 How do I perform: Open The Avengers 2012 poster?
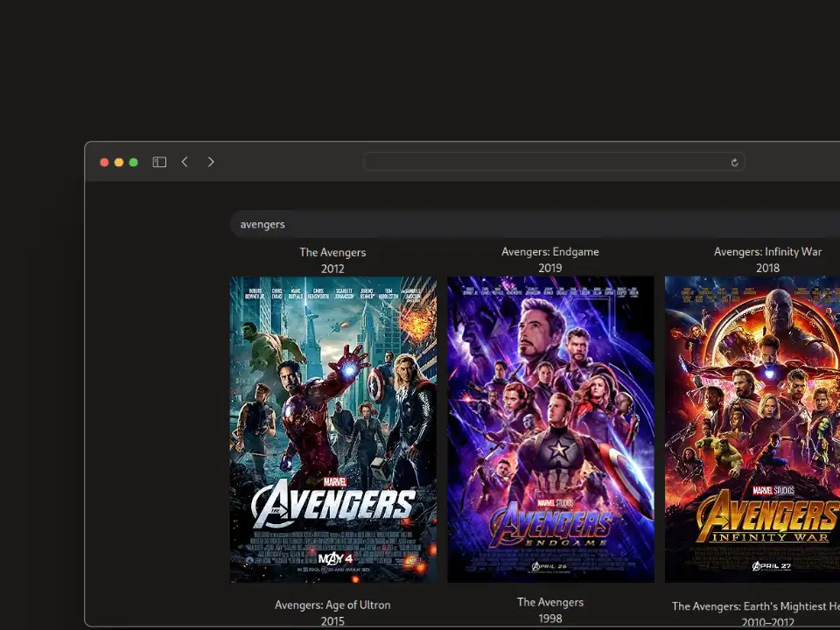coord(333,429)
